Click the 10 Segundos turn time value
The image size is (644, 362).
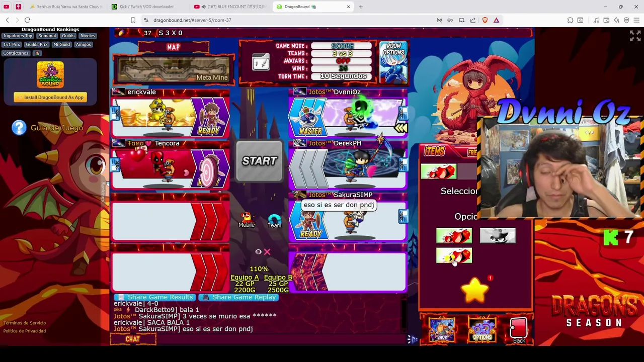(343, 76)
